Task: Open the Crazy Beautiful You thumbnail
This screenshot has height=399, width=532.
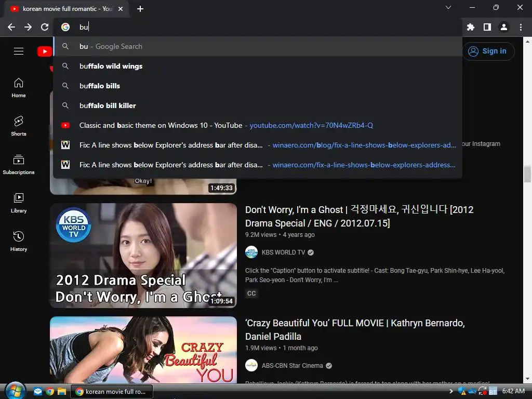Action: click(143, 350)
